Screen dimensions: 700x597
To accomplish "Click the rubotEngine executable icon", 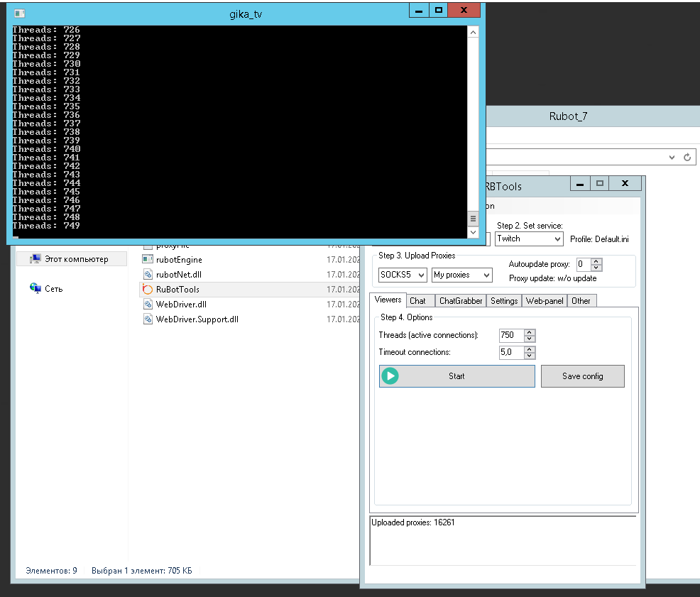I will [x=148, y=260].
